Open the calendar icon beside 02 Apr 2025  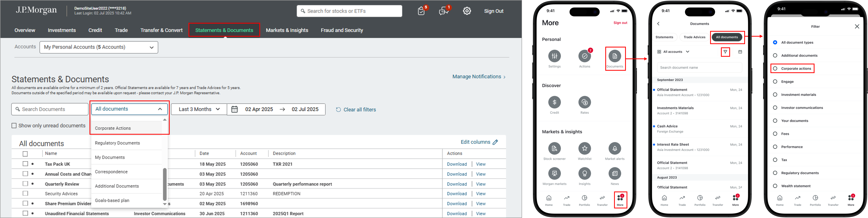[x=235, y=109]
